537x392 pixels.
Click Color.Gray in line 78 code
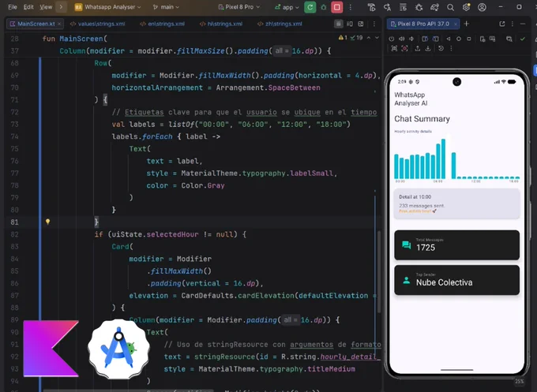pyautogui.click(x=203, y=185)
